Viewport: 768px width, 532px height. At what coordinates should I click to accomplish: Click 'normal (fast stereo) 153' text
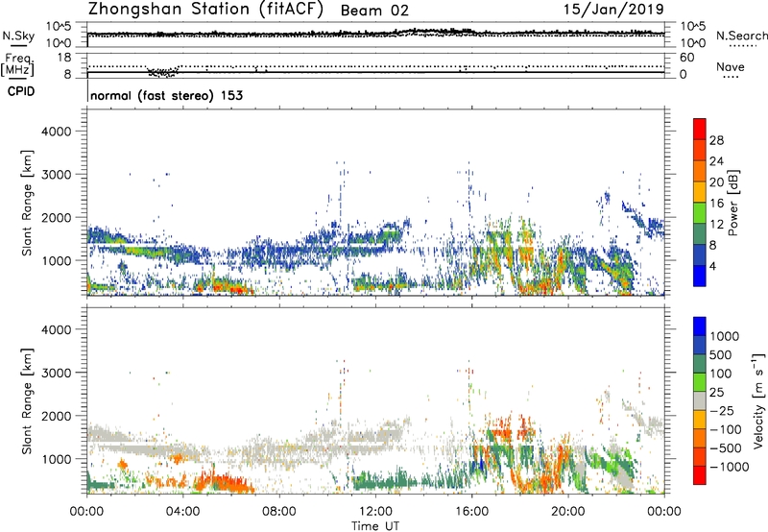(x=166, y=95)
